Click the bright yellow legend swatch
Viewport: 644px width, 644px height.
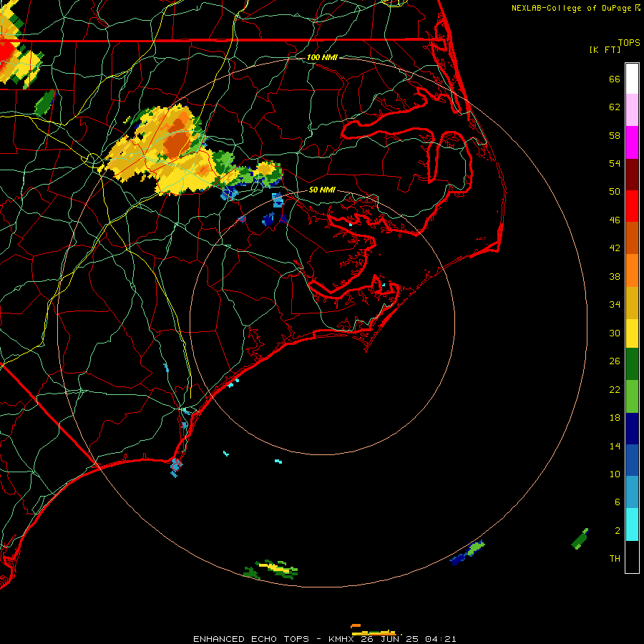[x=632, y=333]
